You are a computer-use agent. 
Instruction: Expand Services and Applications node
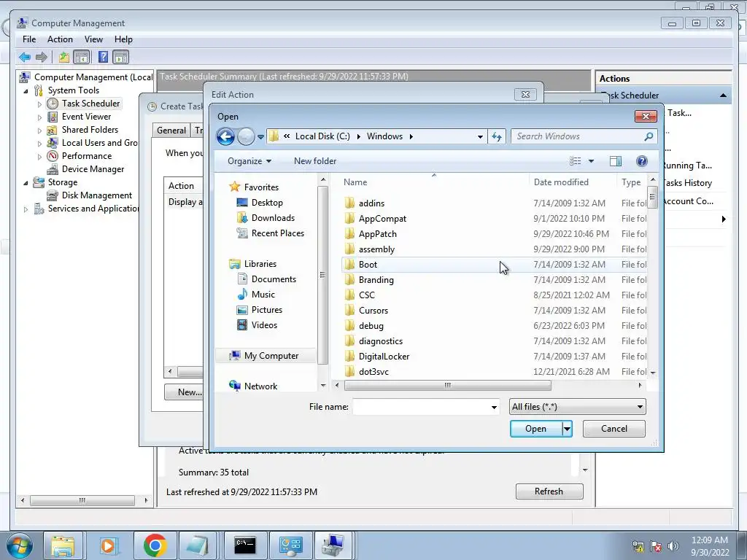click(26, 209)
